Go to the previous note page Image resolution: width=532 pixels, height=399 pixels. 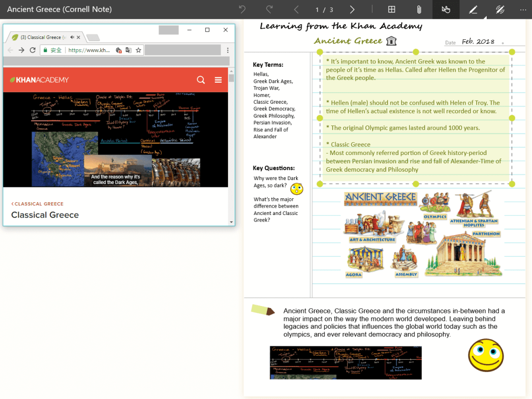tap(297, 9)
